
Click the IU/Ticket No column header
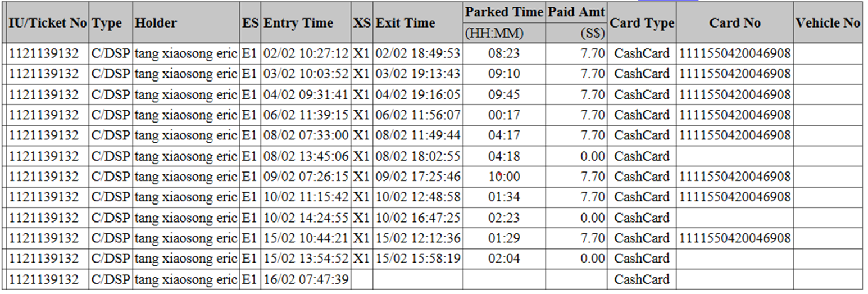(x=48, y=23)
